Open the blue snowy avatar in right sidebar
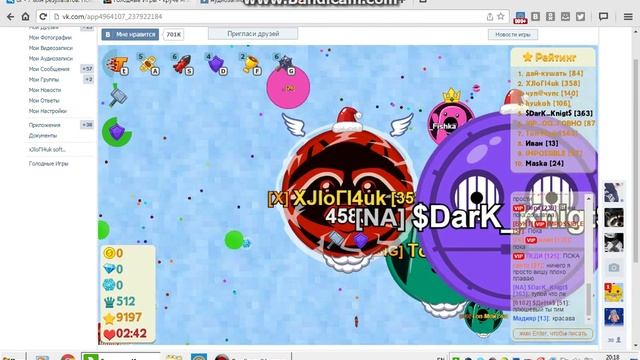 pos(614,317)
